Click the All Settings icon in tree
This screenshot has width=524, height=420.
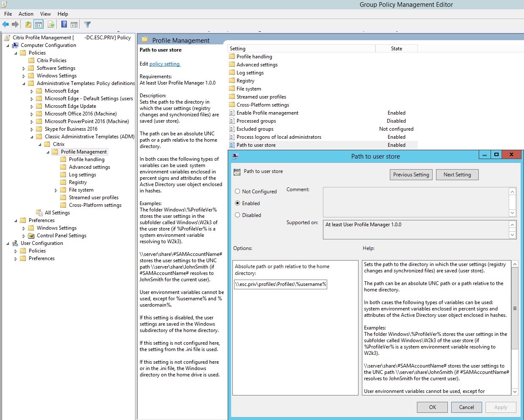(x=39, y=213)
